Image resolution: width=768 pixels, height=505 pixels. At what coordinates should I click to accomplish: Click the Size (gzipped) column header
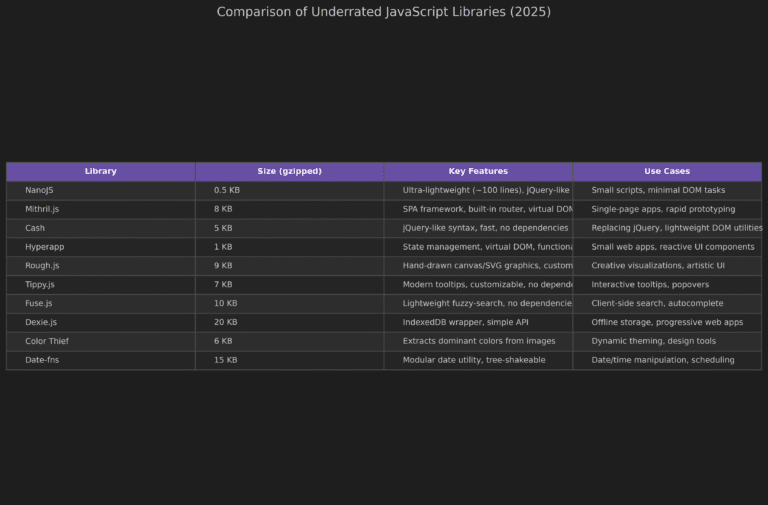coord(289,171)
